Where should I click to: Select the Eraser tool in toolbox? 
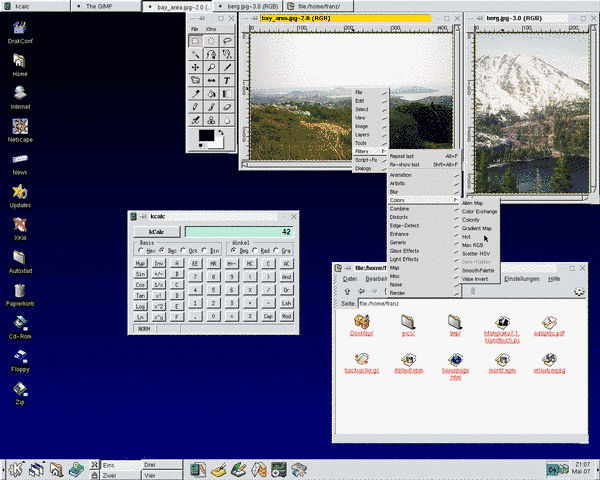228,106
